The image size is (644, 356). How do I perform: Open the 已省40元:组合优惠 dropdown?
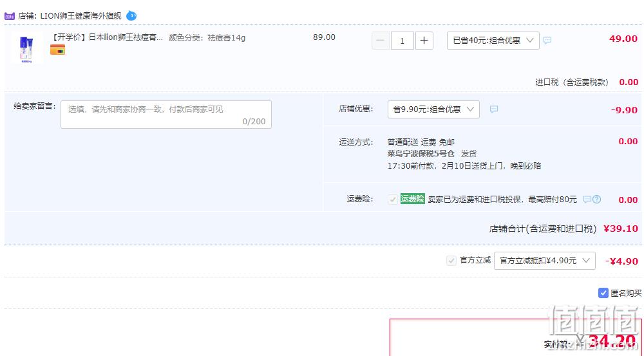[x=493, y=41]
